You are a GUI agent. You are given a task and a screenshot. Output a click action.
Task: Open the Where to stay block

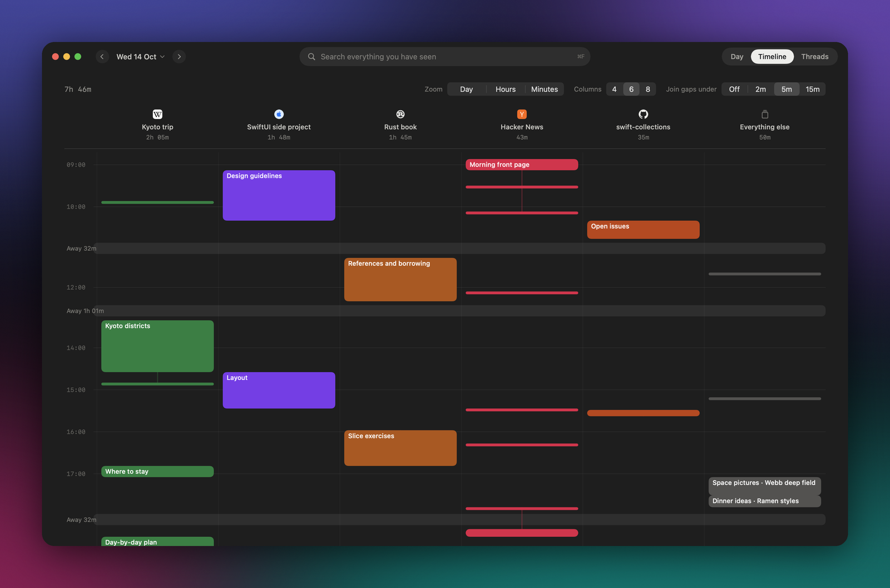tap(157, 472)
